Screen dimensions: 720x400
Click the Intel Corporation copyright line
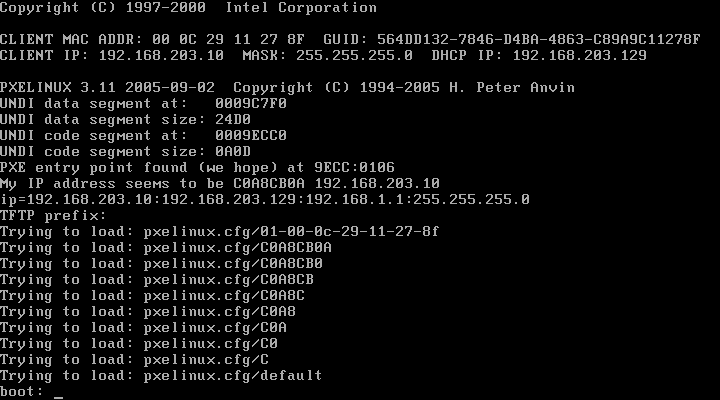[x=188, y=8]
